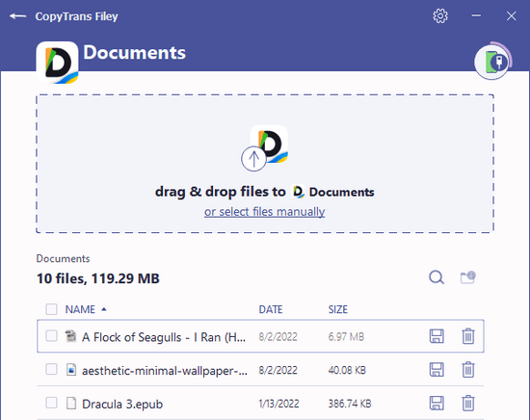Save Dracula 3.epub to PC
The height and width of the screenshot is (420, 530).
[x=437, y=403]
